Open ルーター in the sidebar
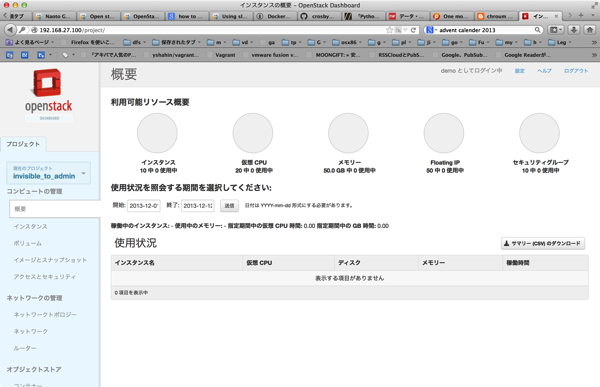The height and width of the screenshot is (387, 600). pyautogui.click(x=25, y=348)
